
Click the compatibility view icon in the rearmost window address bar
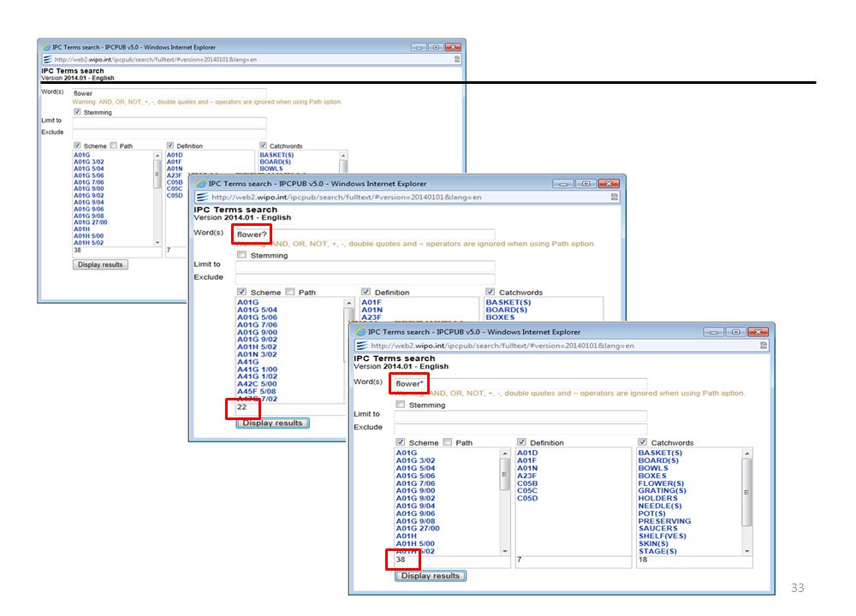[457, 59]
